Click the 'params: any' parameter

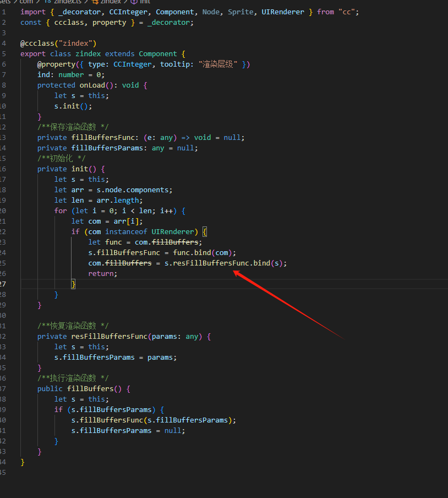point(175,337)
